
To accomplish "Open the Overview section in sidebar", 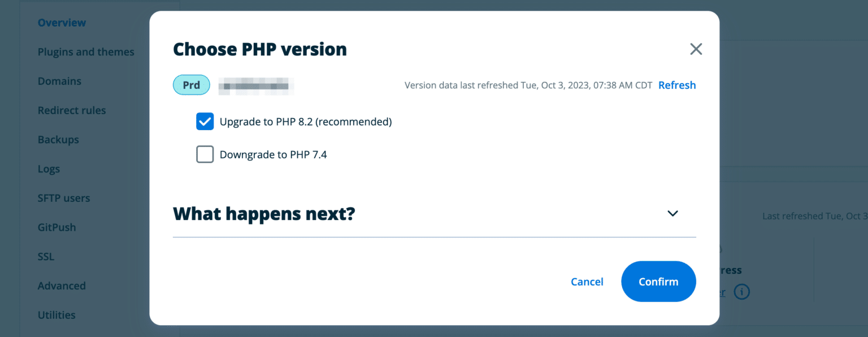I will (x=62, y=22).
